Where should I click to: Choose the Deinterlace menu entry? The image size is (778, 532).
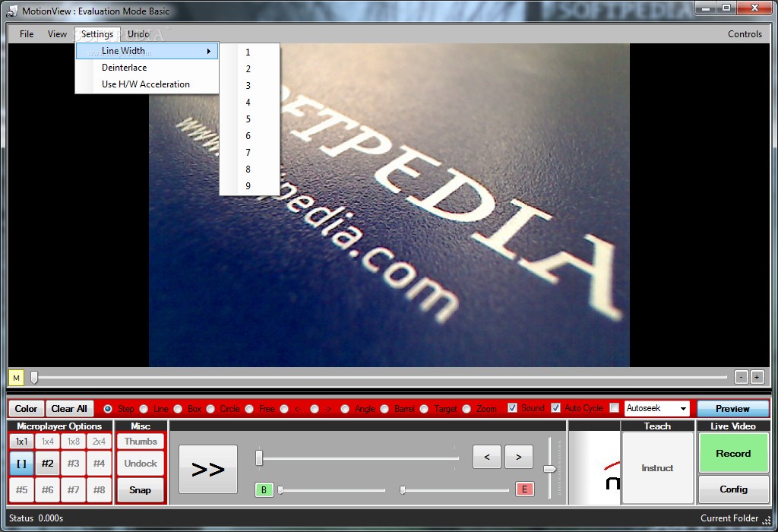click(x=147, y=68)
